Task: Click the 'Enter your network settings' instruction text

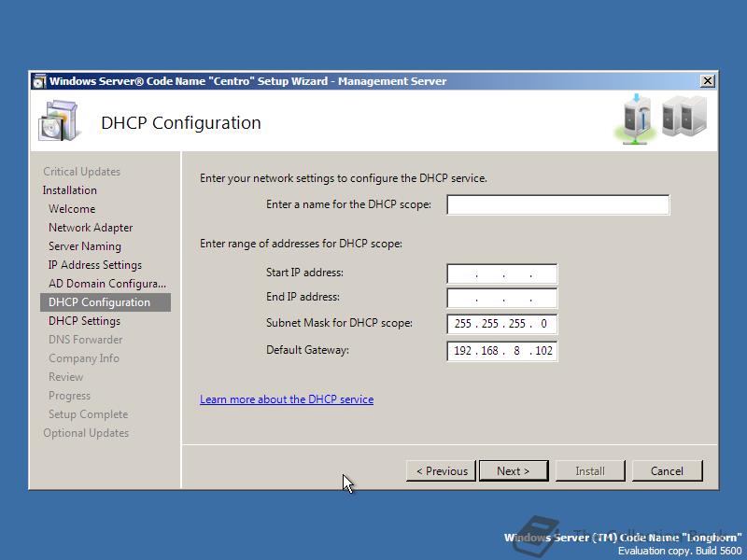Action: [x=344, y=178]
